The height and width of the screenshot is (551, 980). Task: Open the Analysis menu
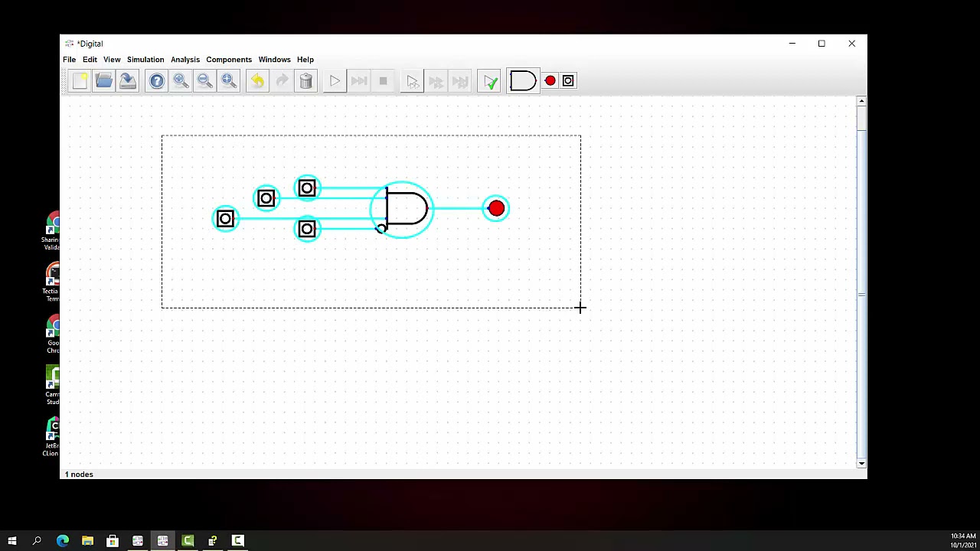(185, 60)
